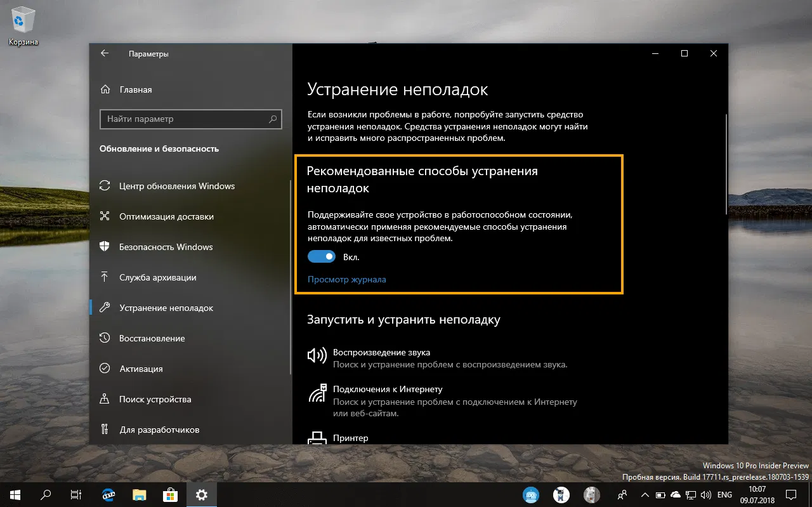This screenshot has width=812, height=507.
Task: Open the Windows Start menu
Action: point(15,494)
